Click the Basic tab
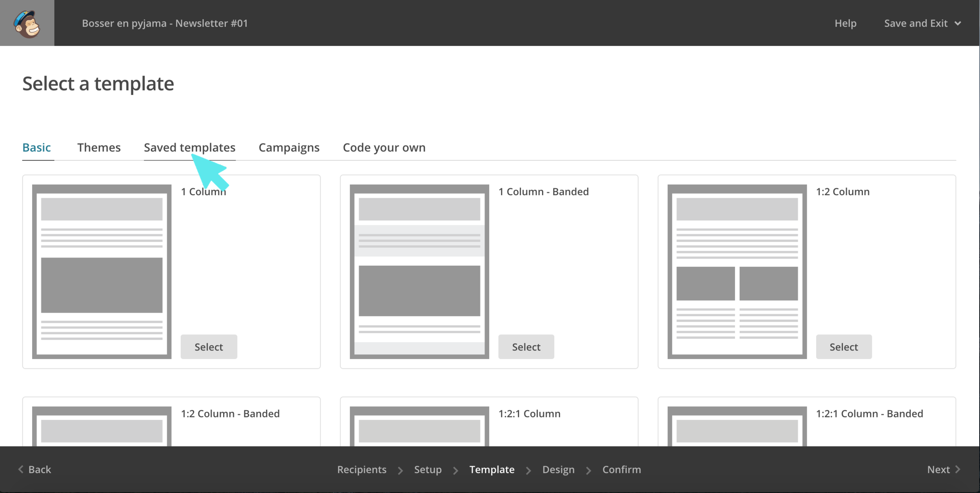 pos(36,148)
